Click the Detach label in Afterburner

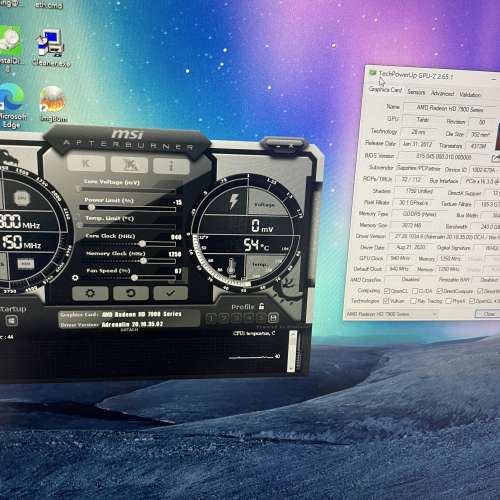click(x=129, y=330)
